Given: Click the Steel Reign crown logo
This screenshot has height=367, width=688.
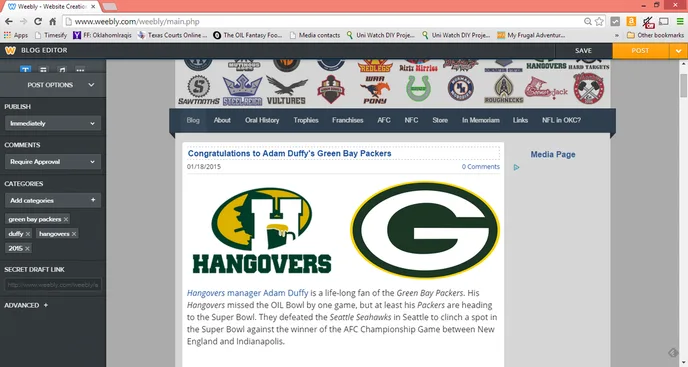Looking at the screenshot, I should (242, 90).
